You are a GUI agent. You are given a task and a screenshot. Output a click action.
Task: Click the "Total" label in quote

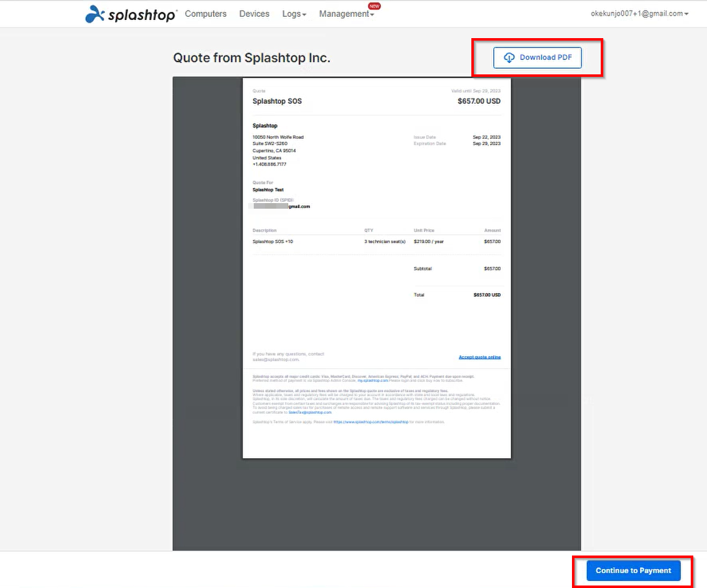point(419,295)
